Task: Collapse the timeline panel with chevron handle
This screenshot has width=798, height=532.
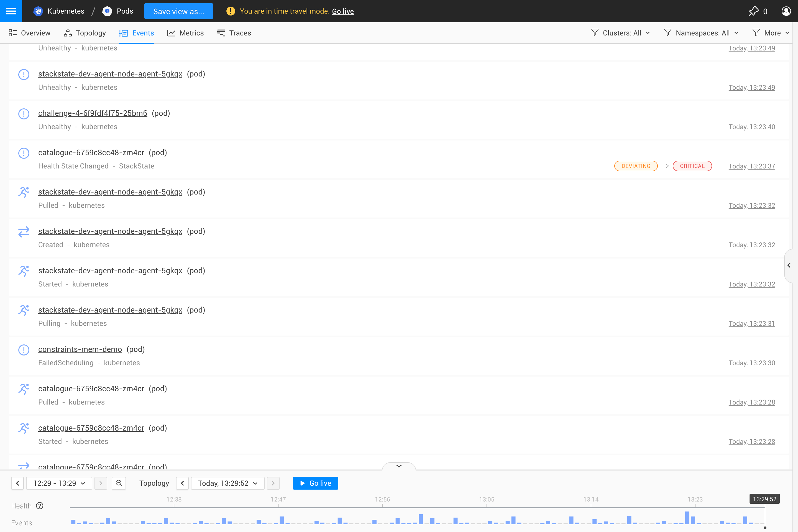Action: tap(399, 466)
